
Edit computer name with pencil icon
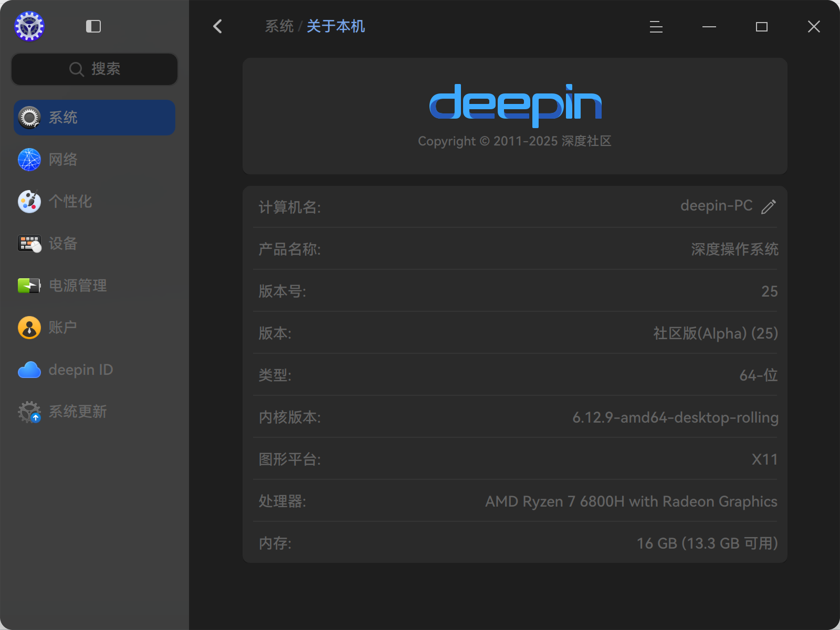pyautogui.click(x=769, y=206)
